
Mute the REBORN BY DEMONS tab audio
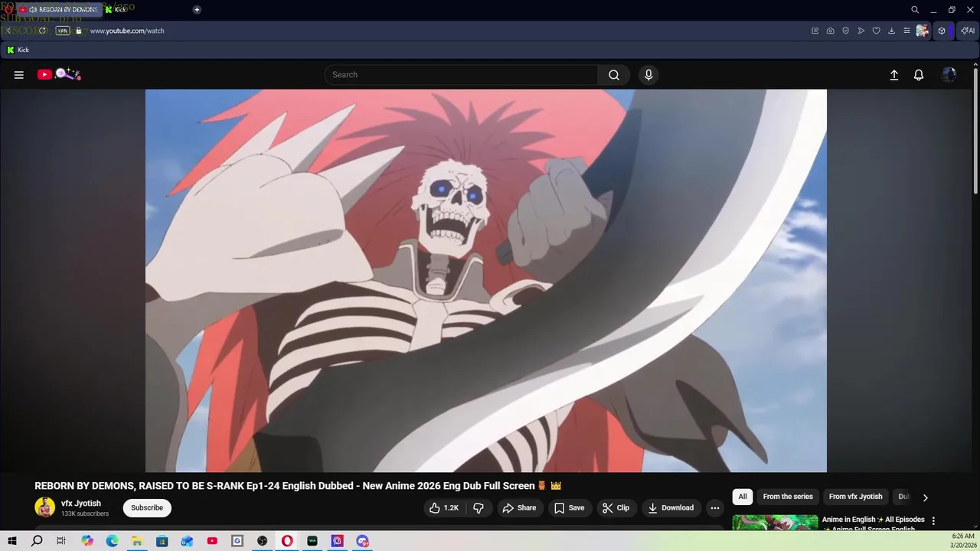[33, 9]
